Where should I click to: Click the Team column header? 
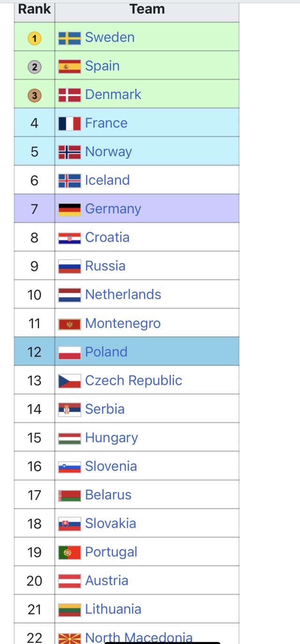pyautogui.click(x=147, y=9)
